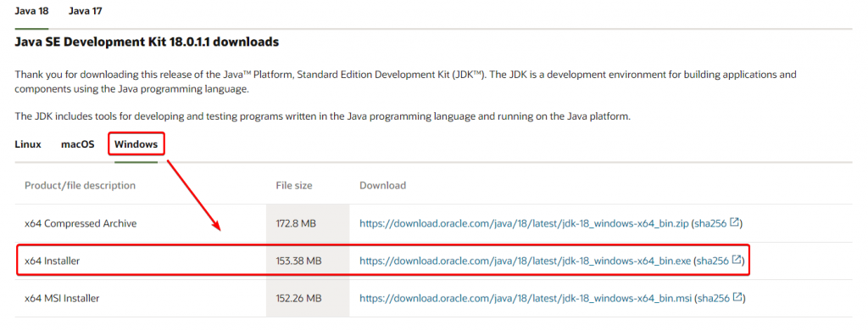Select the x64 Compressed Archive row label
Screen dimensions: 868x331
(x=81, y=224)
